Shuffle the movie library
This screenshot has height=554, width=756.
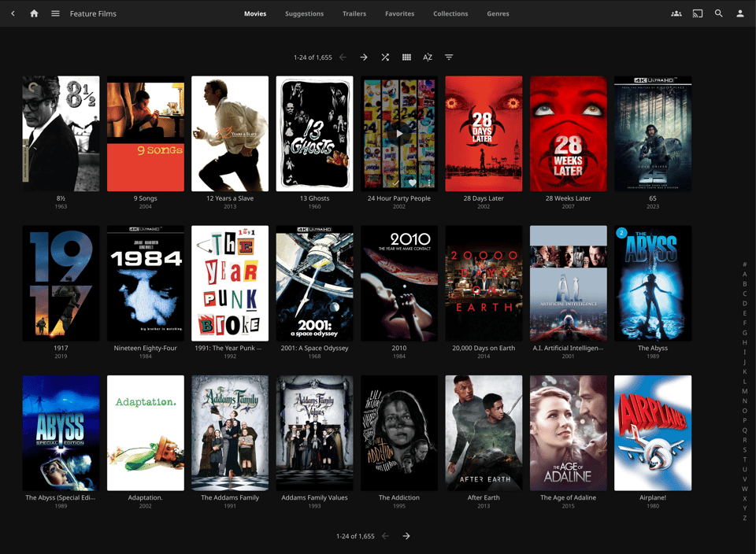coord(385,57)
